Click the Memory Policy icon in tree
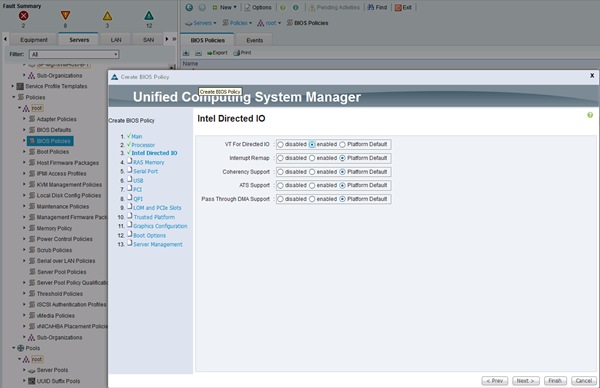Image resolution: width=600 pixels, height=388 pixels. point(33,228)
